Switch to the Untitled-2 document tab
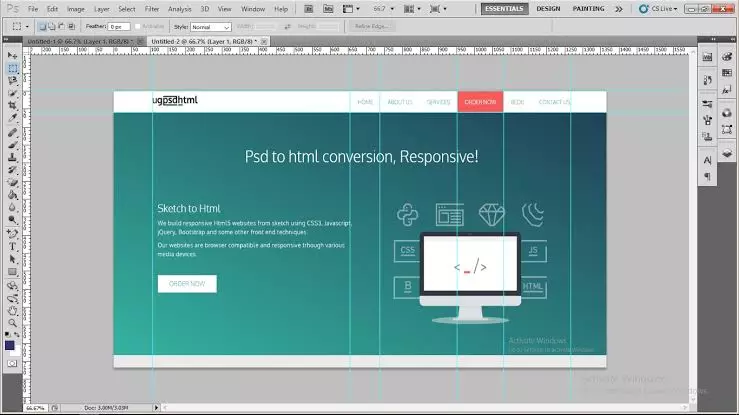 click(x=204, y=41)
